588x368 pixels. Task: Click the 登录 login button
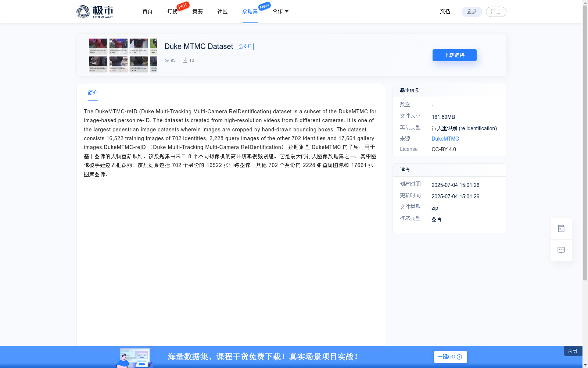pos(472,12)
